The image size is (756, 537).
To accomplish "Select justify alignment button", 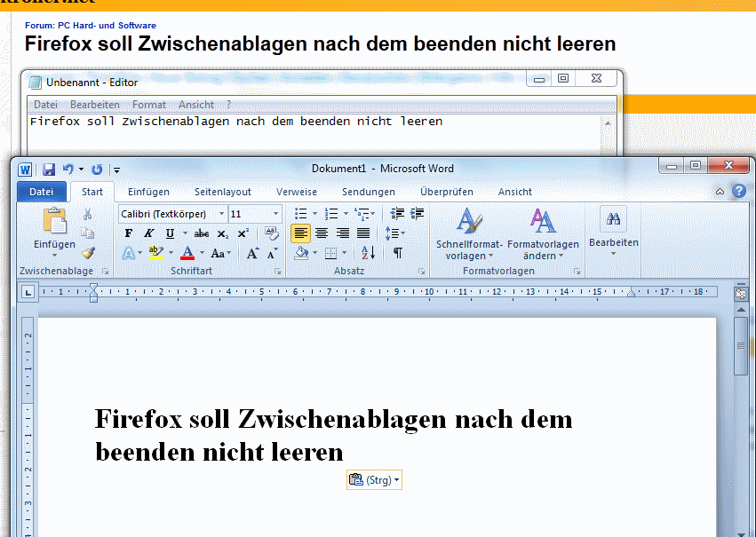I will [x=363, y=233].
